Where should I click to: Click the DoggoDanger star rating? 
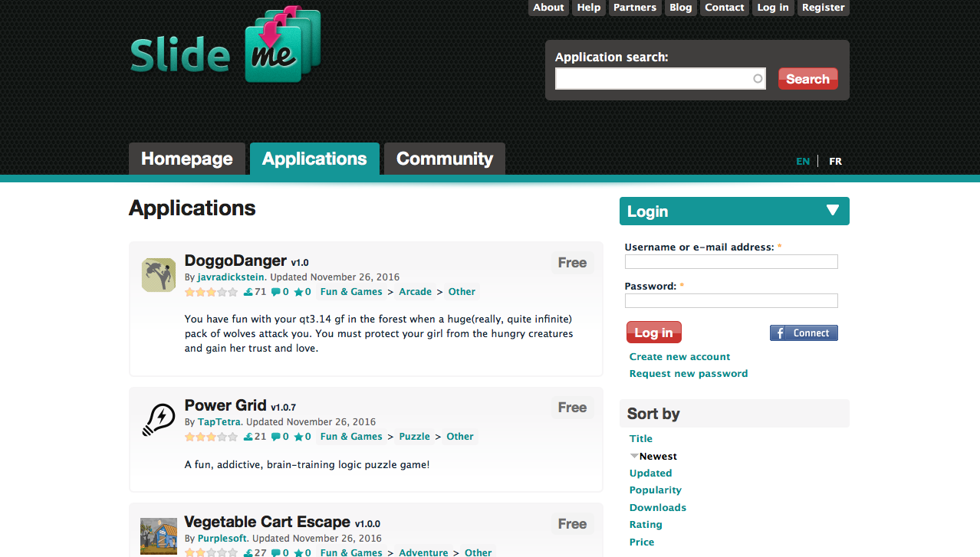[x=211, y=292]
